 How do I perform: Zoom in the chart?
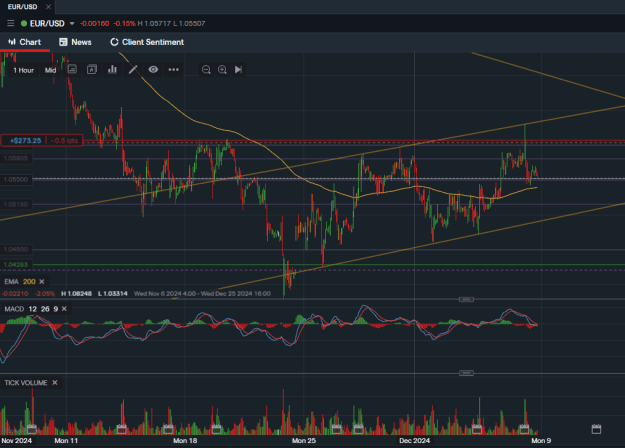(222, 70)
